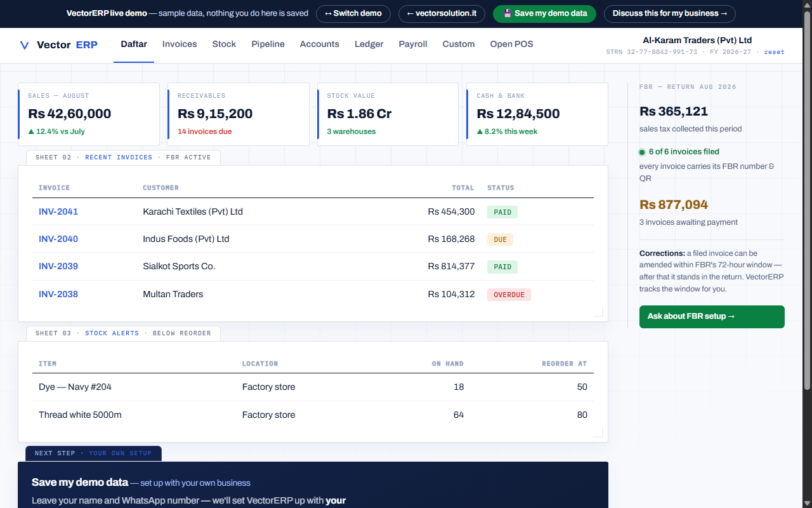Click the Al-Karam Traders (Pvt) Ltd company name

tap(697, 40)
